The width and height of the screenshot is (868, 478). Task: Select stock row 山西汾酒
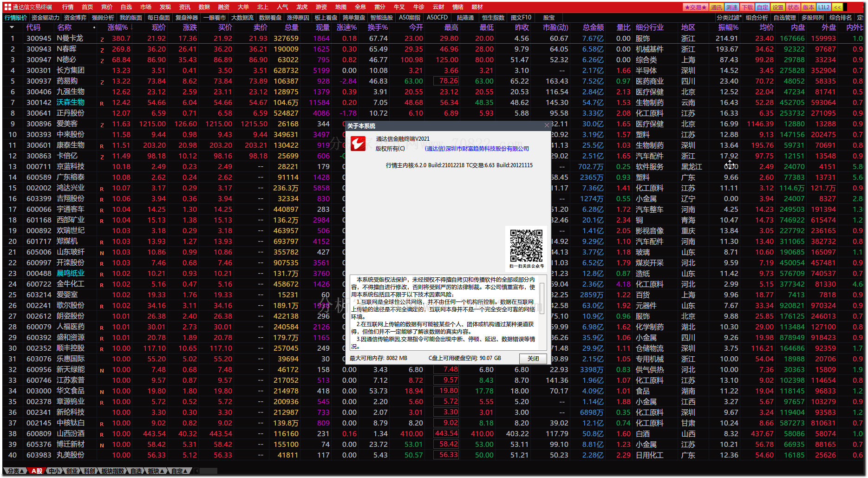tap(434, 434)
